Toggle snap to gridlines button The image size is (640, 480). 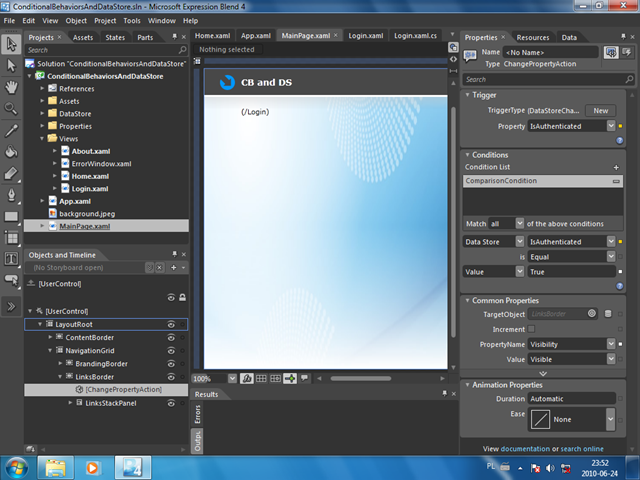pos(276,378)
